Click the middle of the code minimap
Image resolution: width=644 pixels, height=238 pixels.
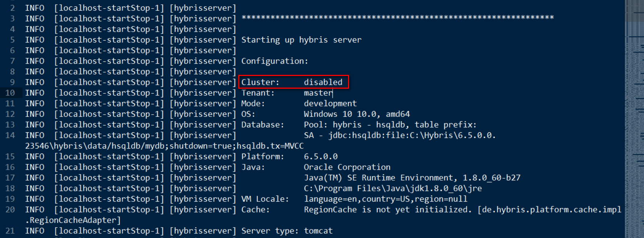634,119
